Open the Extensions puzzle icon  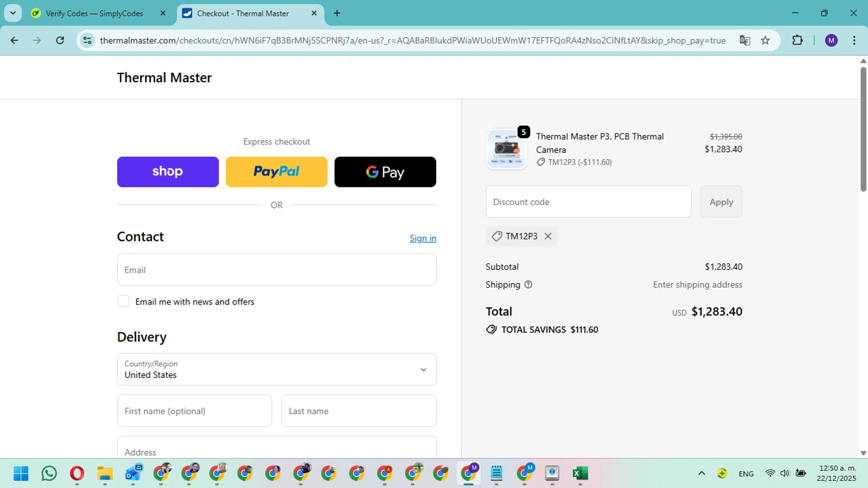click(797, 41)
